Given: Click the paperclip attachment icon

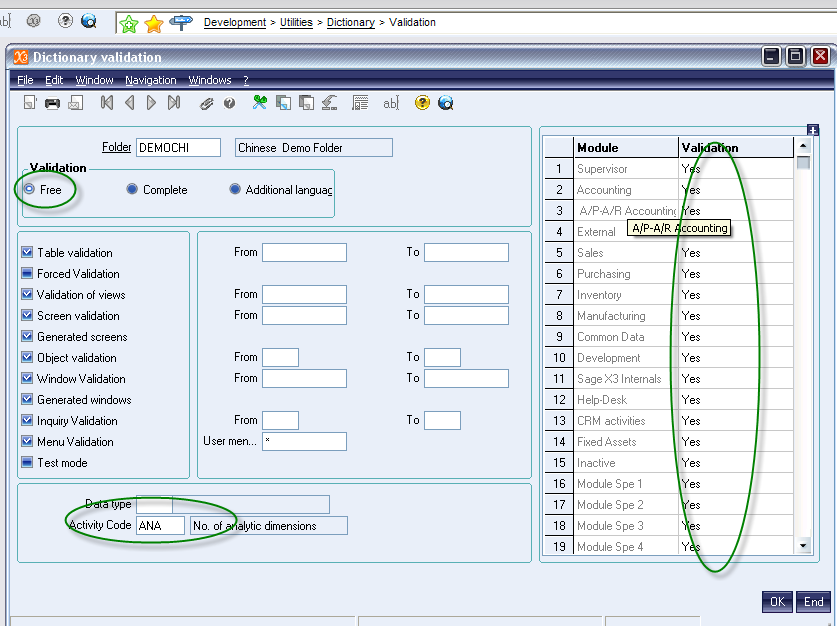Looking at the screenshot, I should click(x=207, y=103).
